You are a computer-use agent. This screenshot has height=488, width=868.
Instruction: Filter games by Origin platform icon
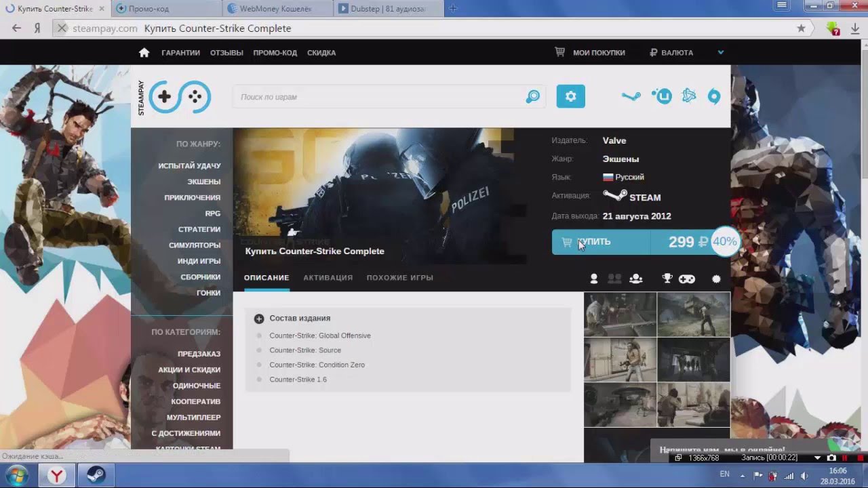[713, 97]
